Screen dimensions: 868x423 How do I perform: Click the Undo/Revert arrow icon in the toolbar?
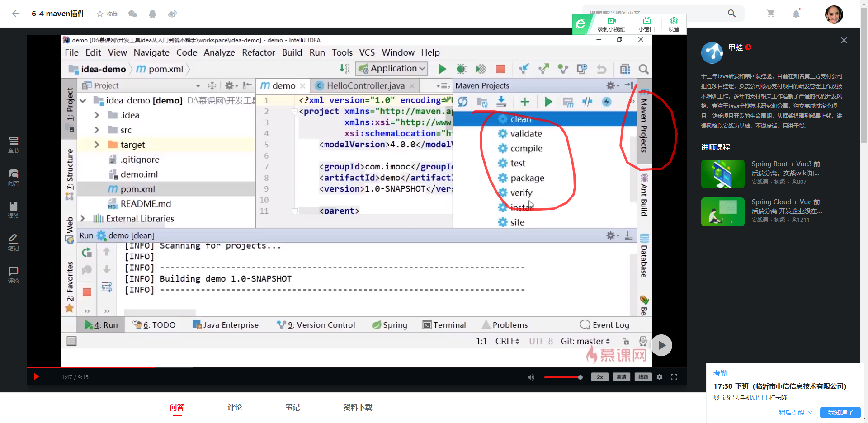tap(601, 69)
